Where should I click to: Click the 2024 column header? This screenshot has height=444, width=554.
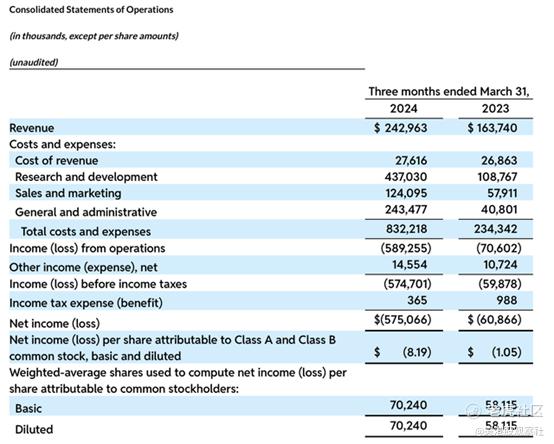(403, 108)
